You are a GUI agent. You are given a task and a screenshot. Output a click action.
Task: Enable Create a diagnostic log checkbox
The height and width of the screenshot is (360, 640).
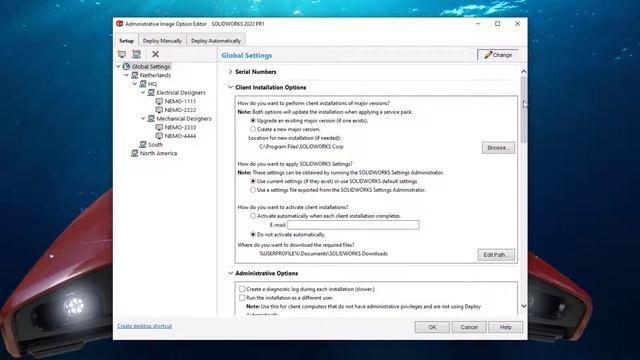[x=242, y=289]
